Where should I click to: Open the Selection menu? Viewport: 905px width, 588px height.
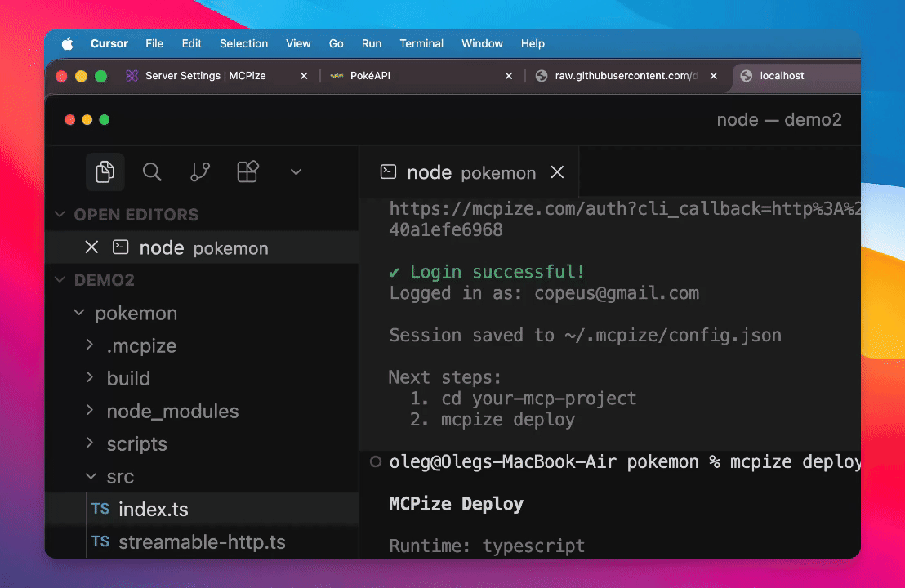coord(243,44)
